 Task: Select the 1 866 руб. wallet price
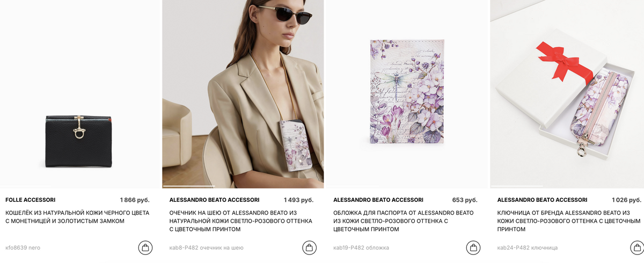(x=135, y=200)
